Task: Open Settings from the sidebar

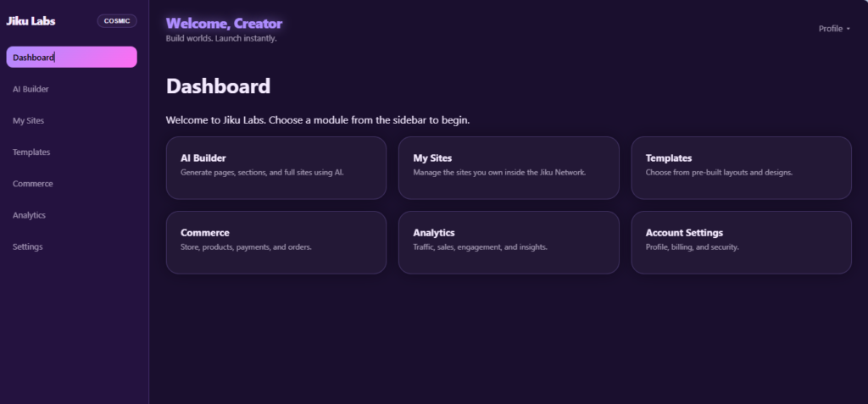Action: (71, 246)
